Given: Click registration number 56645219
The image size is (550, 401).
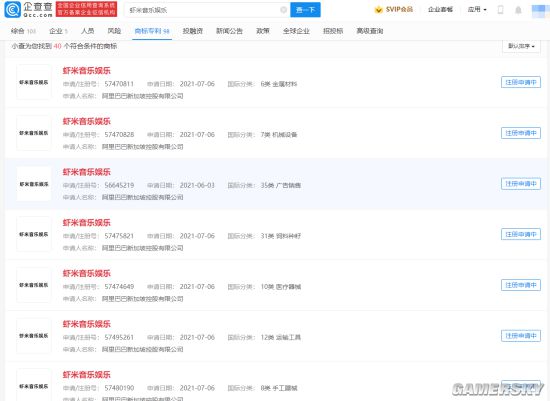Looking at the screenshot, I should pyautogui.click(x=119, y=185).
